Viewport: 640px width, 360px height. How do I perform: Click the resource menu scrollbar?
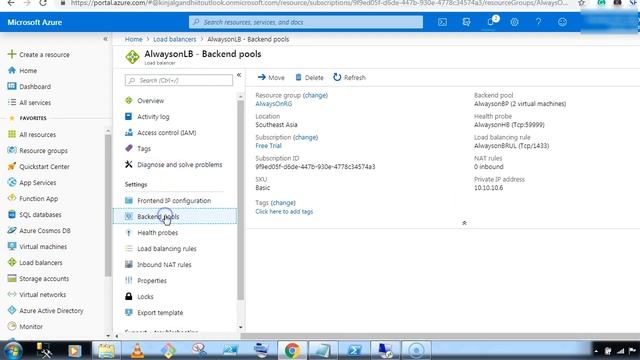click(240, 200)
